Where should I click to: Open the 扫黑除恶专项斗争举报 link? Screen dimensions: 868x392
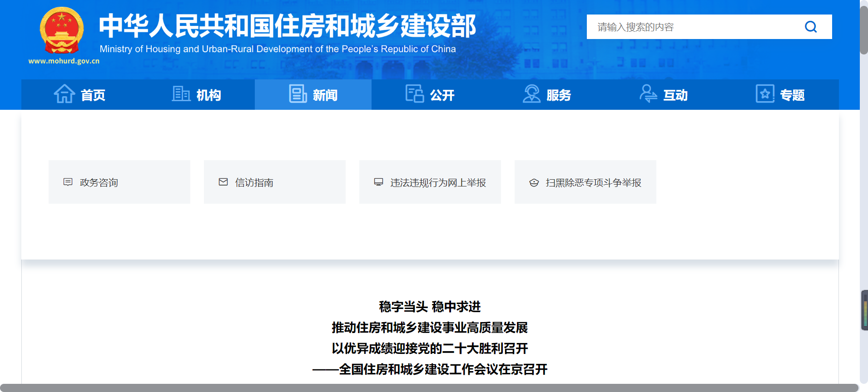tap(593, 182)
